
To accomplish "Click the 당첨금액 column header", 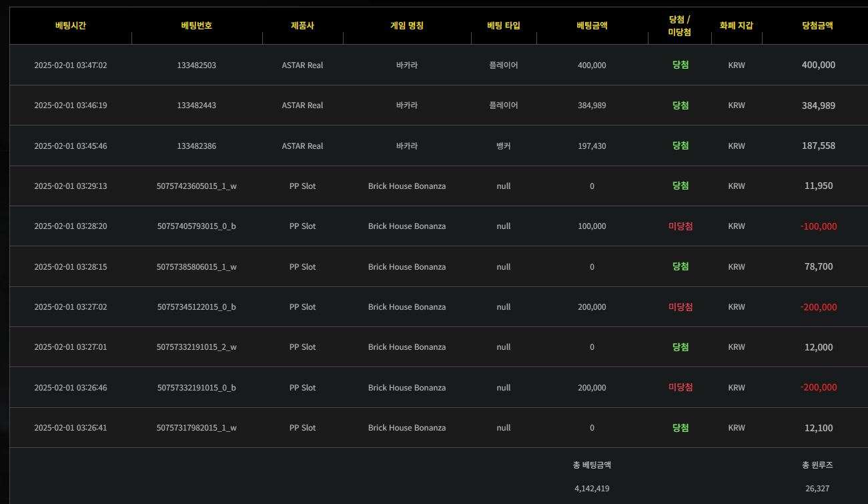I will click(x=817, y=26).
